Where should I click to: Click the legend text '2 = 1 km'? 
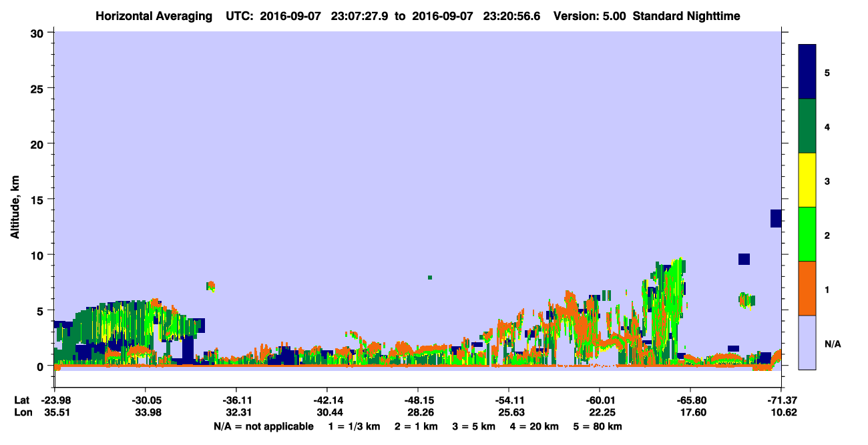pos(416,426)
